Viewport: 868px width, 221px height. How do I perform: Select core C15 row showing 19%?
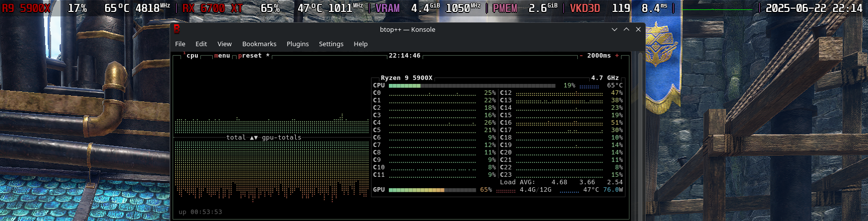(x=561, y=115)
